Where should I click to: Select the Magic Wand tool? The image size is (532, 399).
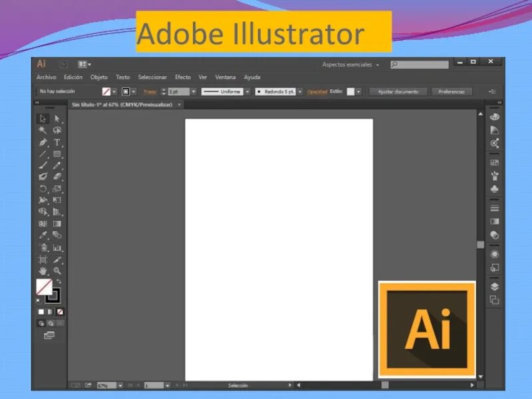43,130
